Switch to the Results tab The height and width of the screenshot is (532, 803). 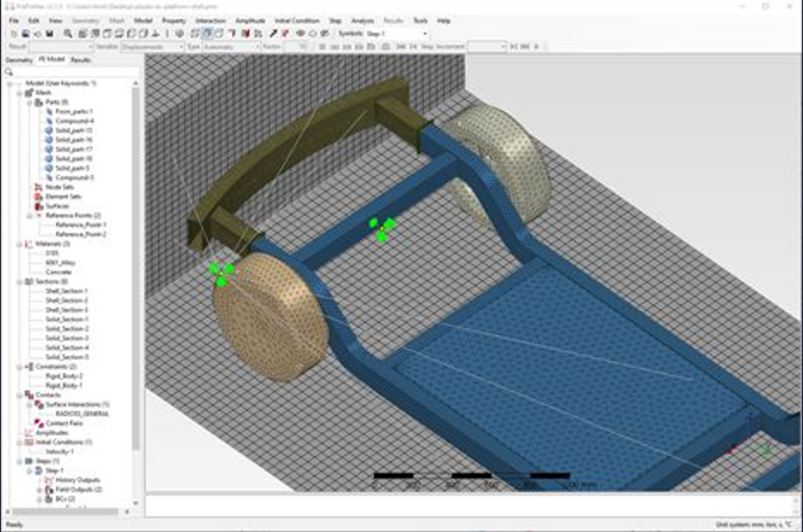pyautogui.click(x=80, y=60)
